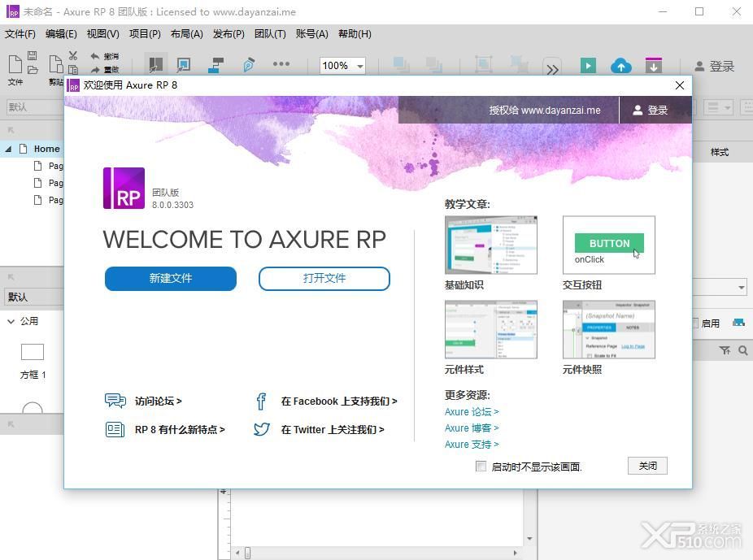753x560 pixels.
Task: Click the Bring to Front icon
Action: 401,65
